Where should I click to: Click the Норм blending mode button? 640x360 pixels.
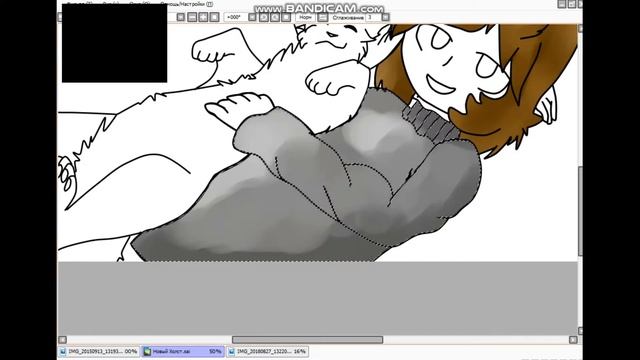click(x=305, y=17)
